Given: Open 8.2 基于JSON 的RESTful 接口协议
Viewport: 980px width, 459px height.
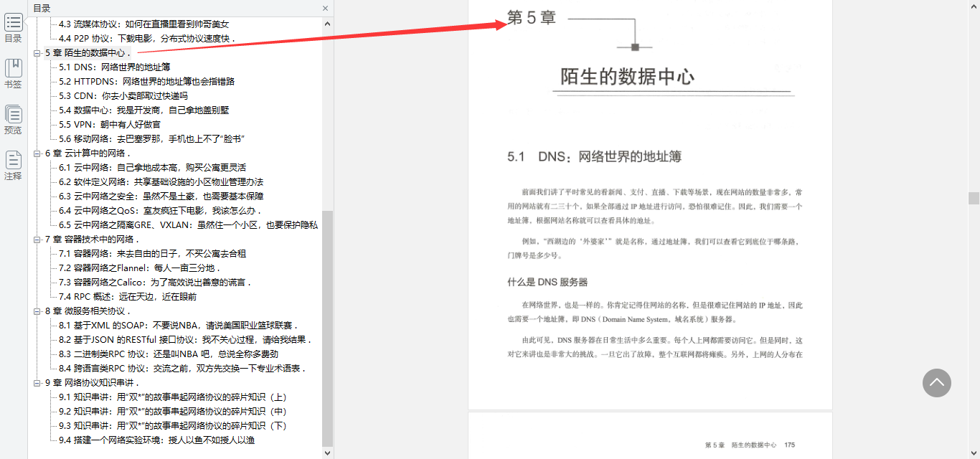Looking at the screenshot, I should pyautogui.click(x=187, y=340).
